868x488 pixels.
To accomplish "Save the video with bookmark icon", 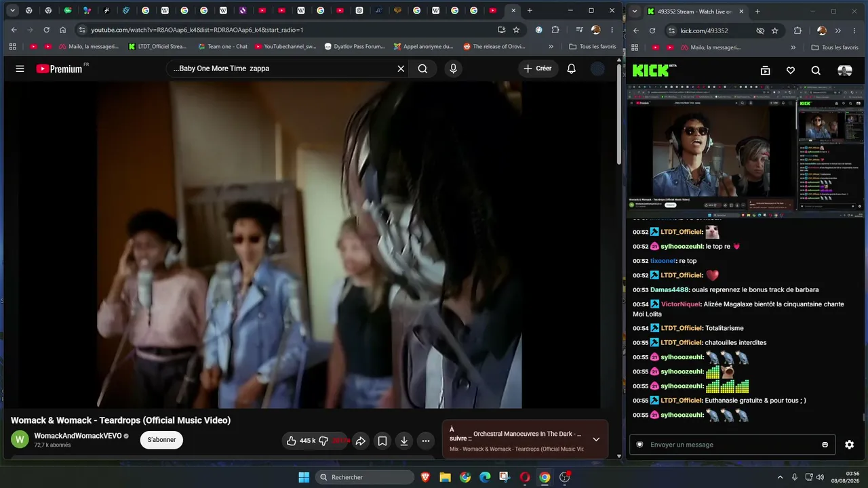I will pos(382,441).
